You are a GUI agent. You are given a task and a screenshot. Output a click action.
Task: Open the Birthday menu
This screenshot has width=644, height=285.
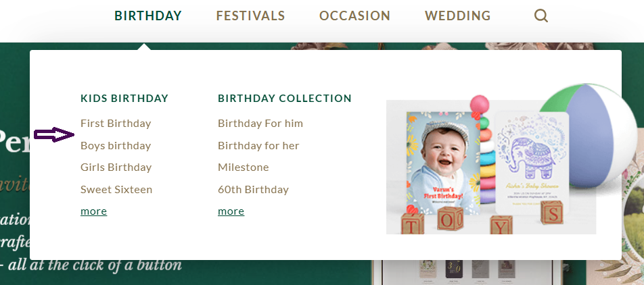(148, 16)
